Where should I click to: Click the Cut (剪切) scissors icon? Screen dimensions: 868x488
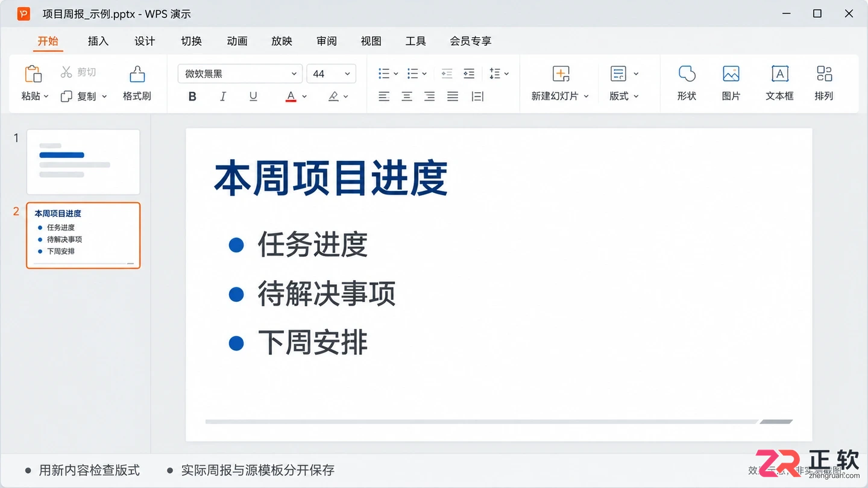click(66, 72)
